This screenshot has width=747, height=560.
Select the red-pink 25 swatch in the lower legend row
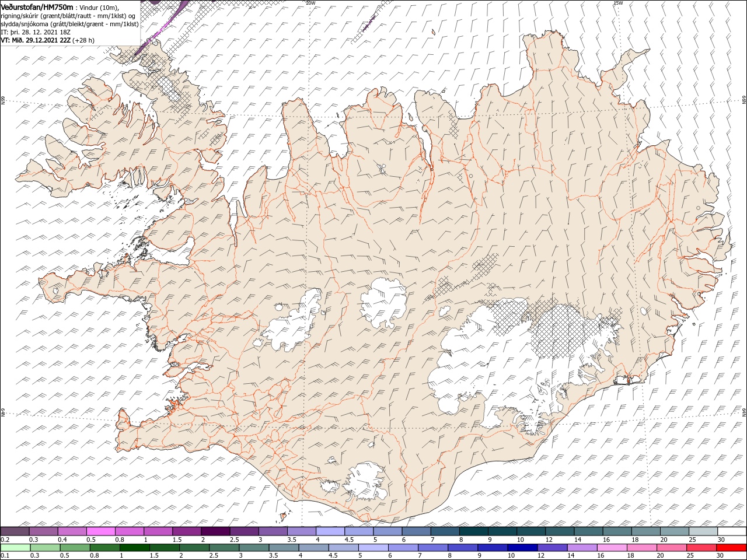[x=701, y=548]
